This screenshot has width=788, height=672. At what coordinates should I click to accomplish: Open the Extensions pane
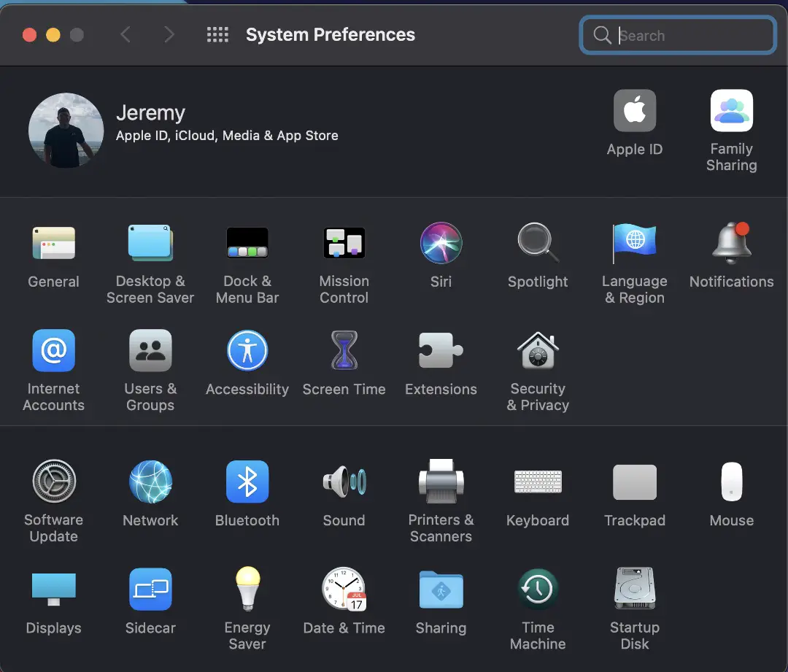click(x=441, y=350)
